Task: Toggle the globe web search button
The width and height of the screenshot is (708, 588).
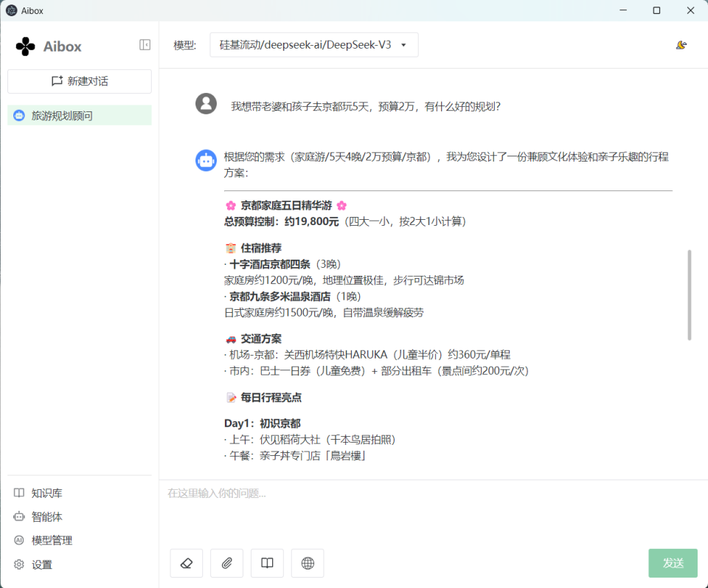Action: tap(308, 563)
